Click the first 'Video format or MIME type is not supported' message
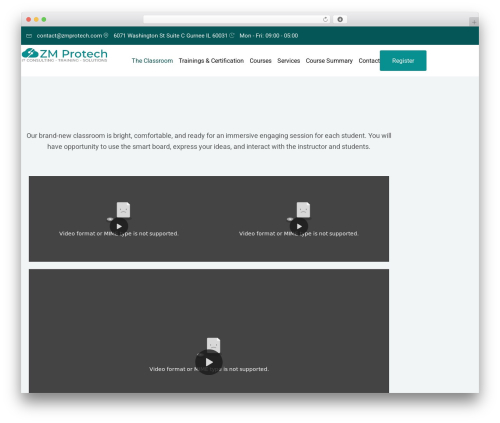Screen dimensions: 500x423 pos(119,234)
